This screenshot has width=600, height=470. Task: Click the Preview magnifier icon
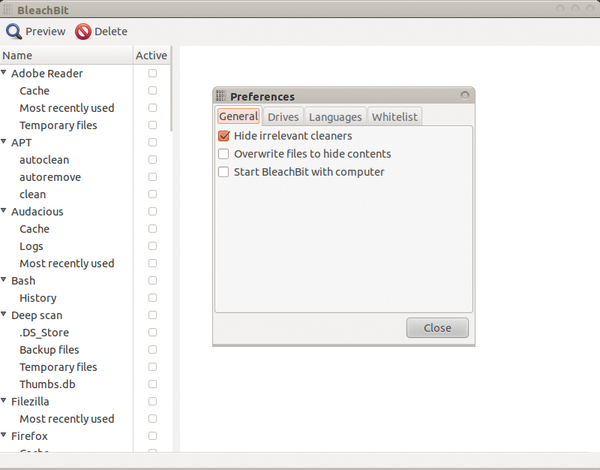pos(14,31)
